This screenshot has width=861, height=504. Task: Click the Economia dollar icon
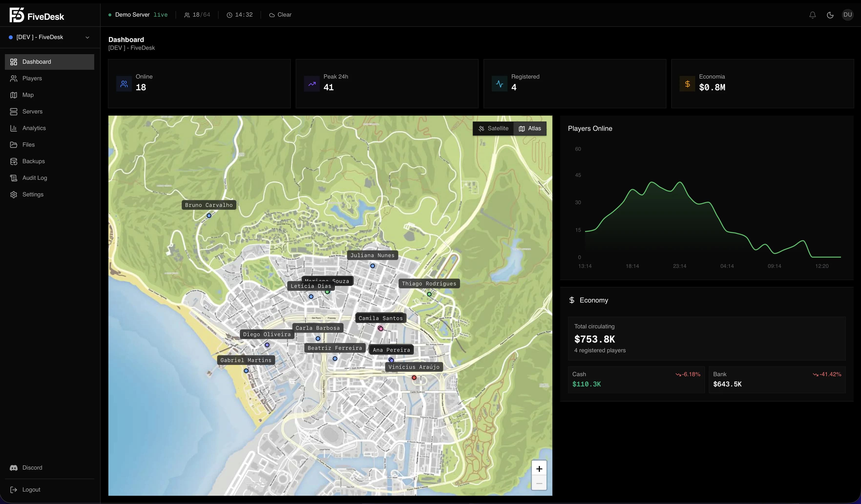[x=687, y=84]
